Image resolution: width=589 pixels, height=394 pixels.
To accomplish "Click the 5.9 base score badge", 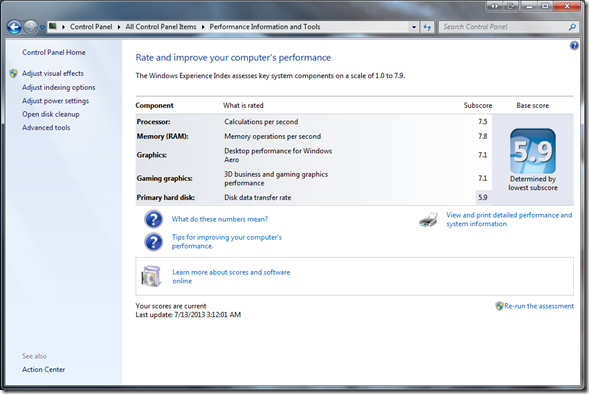I will [x=533, y=151].
